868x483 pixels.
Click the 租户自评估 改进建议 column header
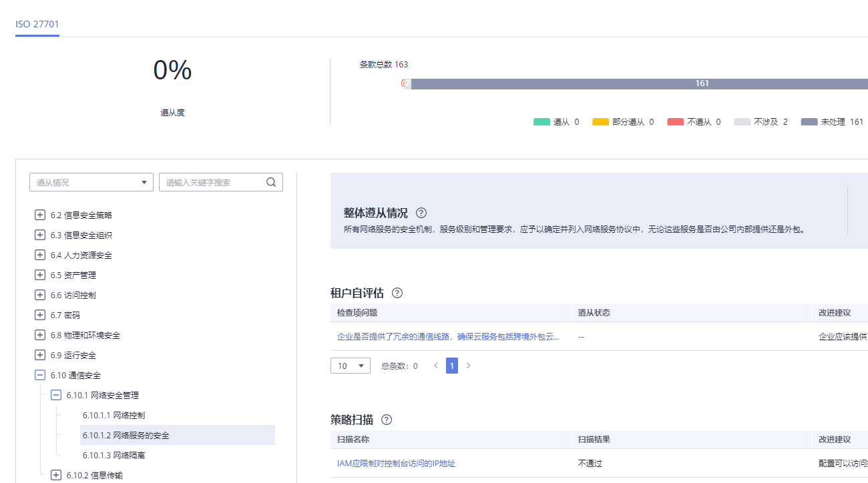[x=835, y=312]
